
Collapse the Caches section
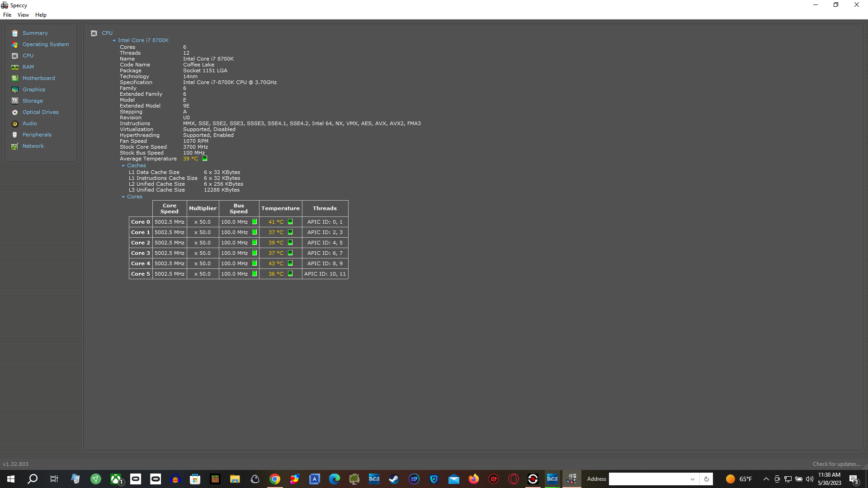(123, 166)
